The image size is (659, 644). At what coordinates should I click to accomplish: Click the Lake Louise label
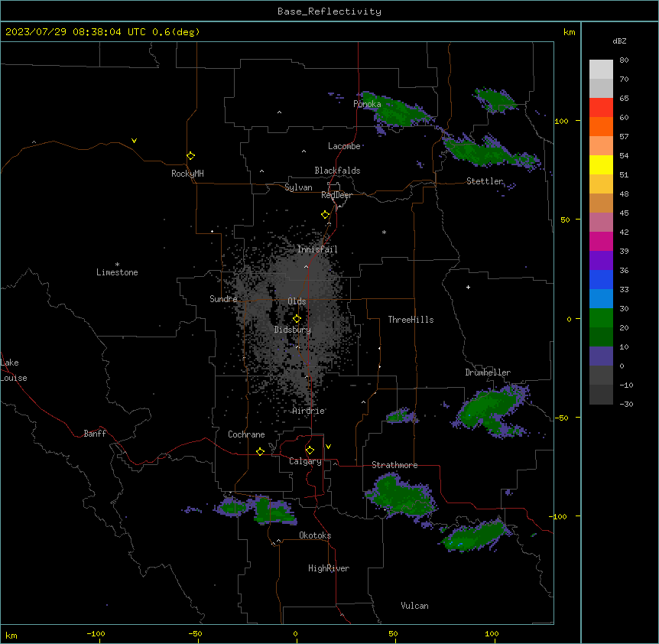14,370
